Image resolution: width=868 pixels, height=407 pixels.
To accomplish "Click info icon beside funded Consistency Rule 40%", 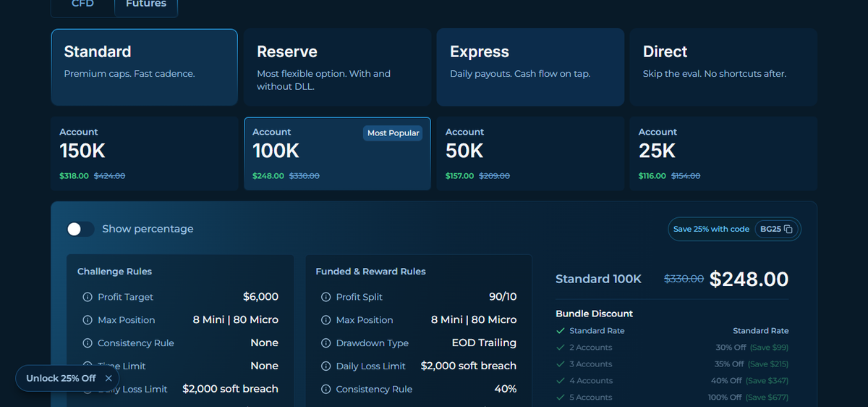I will [325, 390].
